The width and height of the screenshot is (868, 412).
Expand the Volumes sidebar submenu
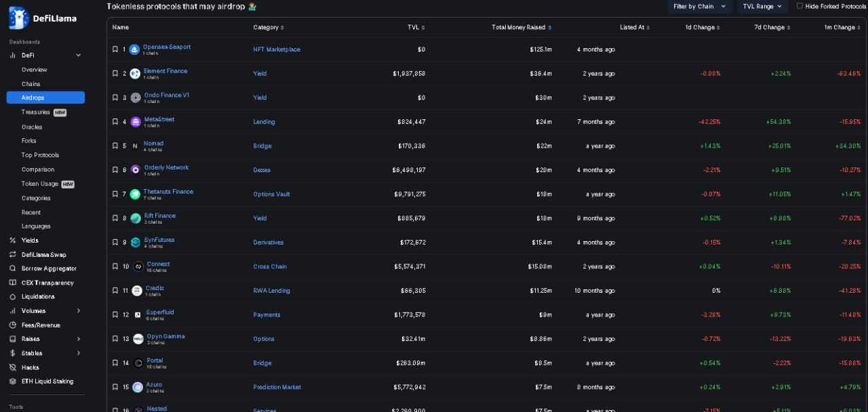[78, 311]
